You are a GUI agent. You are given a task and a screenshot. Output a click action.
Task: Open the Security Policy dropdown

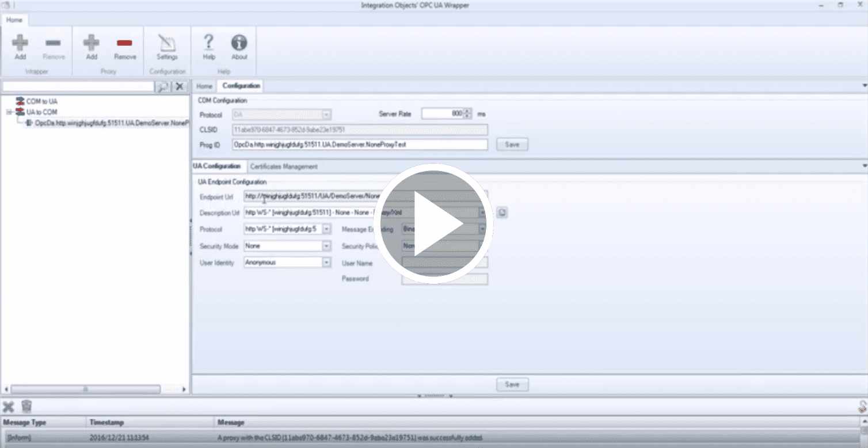pos(482,246)
